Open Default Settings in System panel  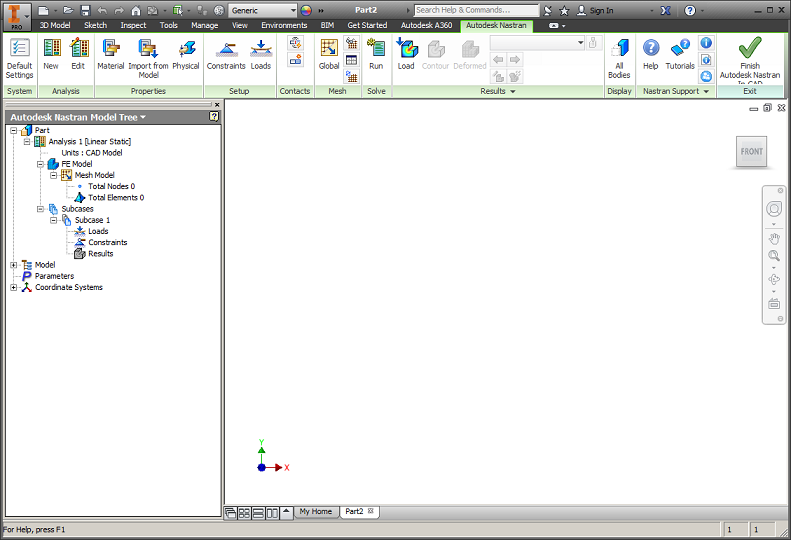(19, 59)
